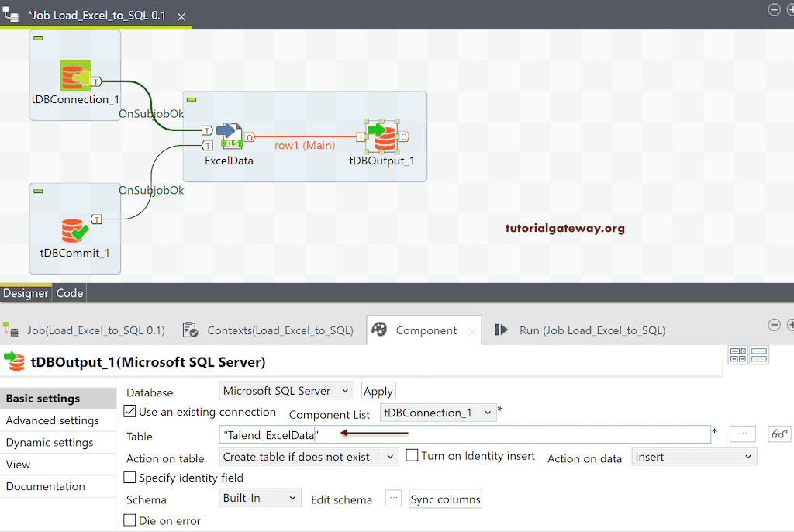
Task: Switch to the Code tab
Action: 69,293
